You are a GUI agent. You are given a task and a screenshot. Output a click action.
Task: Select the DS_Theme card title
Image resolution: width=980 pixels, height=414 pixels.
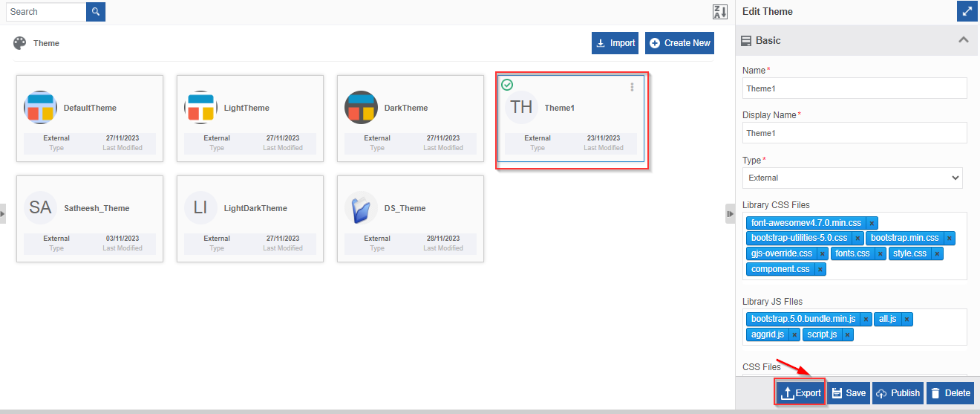coord(405,208)
